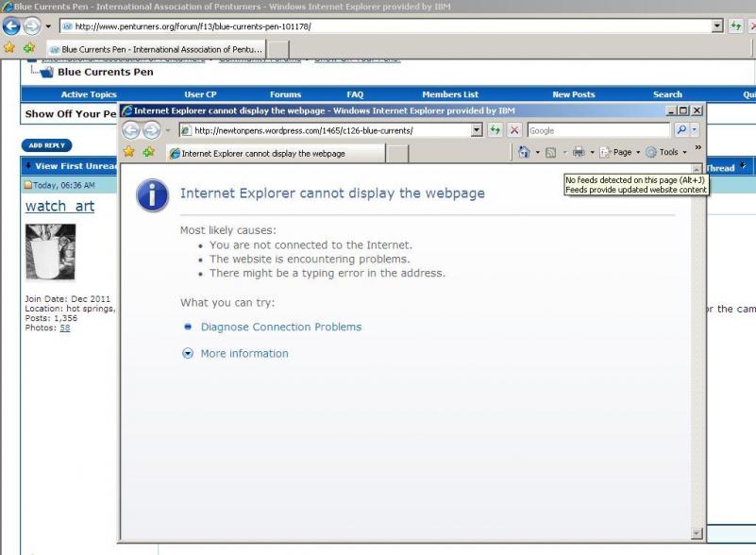Viewport: 756px width, 555px height.
Task: Open watch_art user profile link
Action: 59,207
